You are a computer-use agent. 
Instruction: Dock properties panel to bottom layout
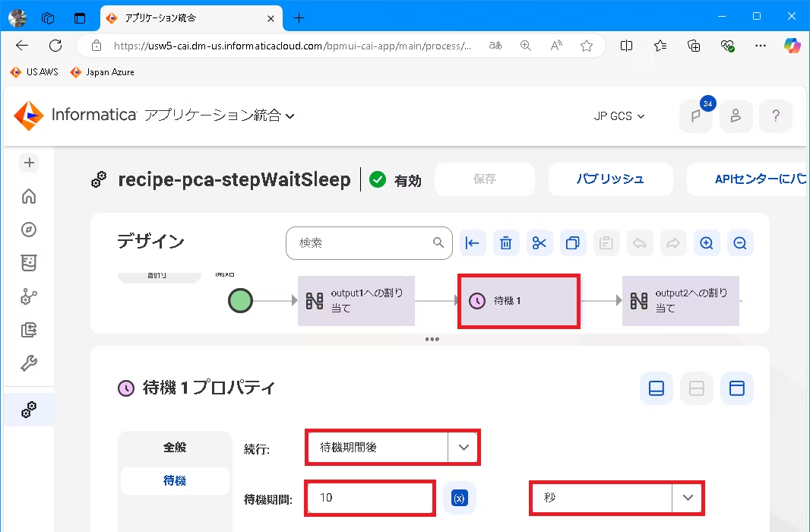(656, 388)
